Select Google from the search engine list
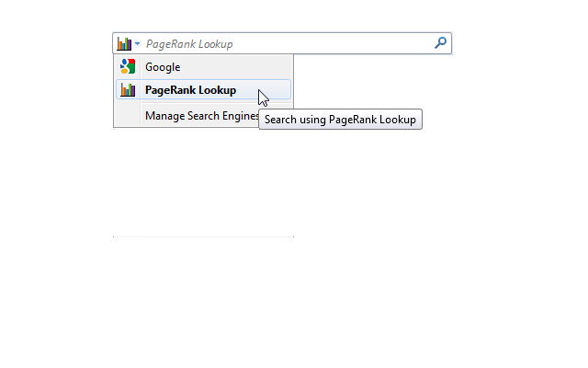Viewport: 588px width, 368px height. click(x=203, y=67)
